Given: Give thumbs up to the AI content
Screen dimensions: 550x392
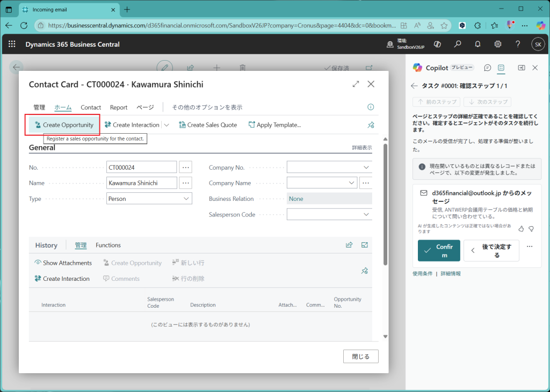Looking at the screenshot, I should point(521,229).
